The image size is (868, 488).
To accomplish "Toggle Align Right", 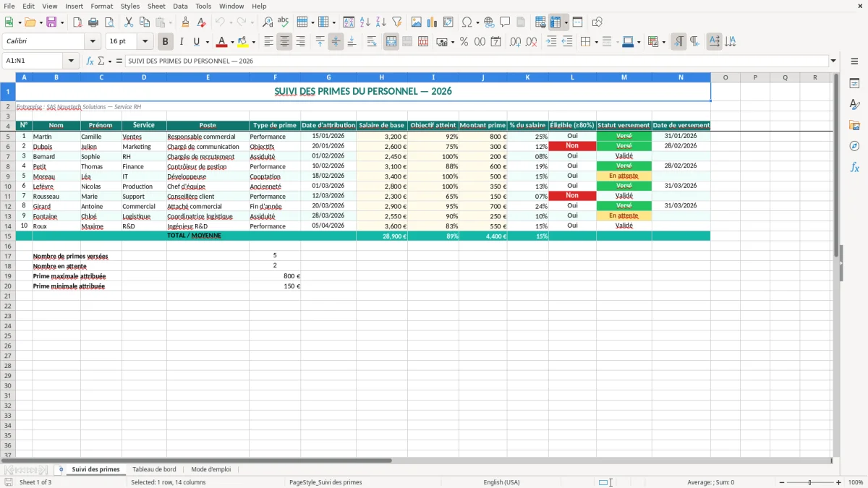I will (300, 42).
